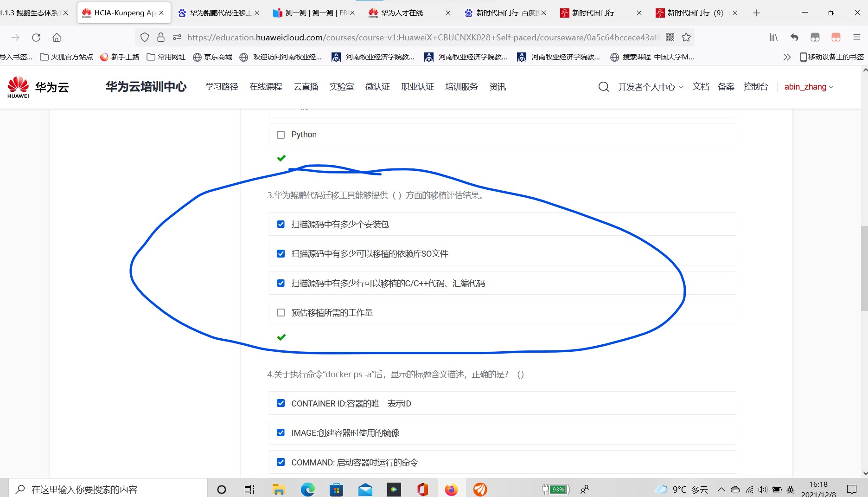Image resolution: width=868 pixels, height=497 pixels.
Task: Uncheck 扫描源码中有多少个安装包 option
Action: [x=281, y=224]
